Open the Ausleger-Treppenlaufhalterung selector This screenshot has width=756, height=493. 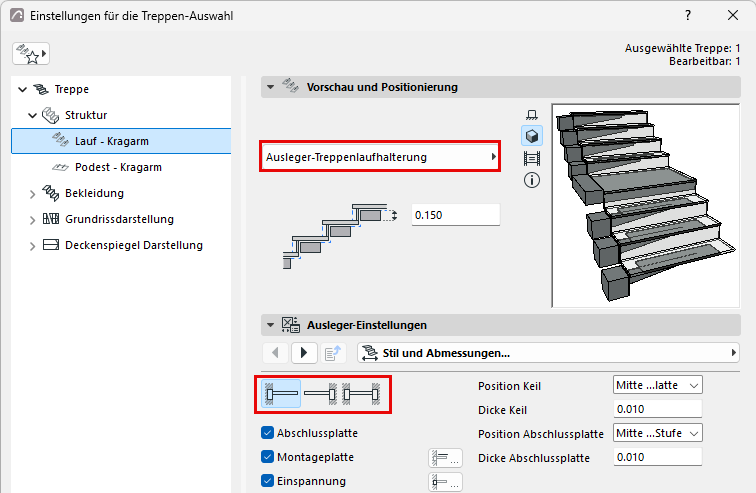[380, 157]
